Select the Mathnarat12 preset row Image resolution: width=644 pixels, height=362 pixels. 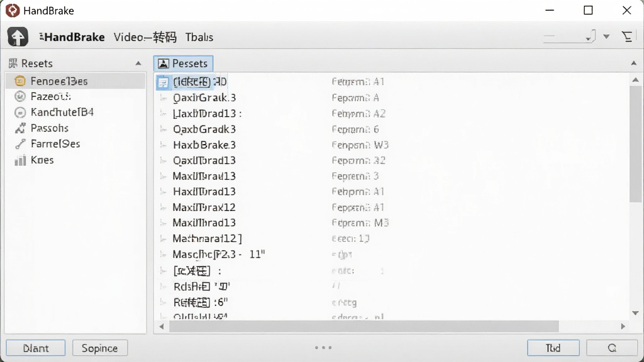coord(392,238)
